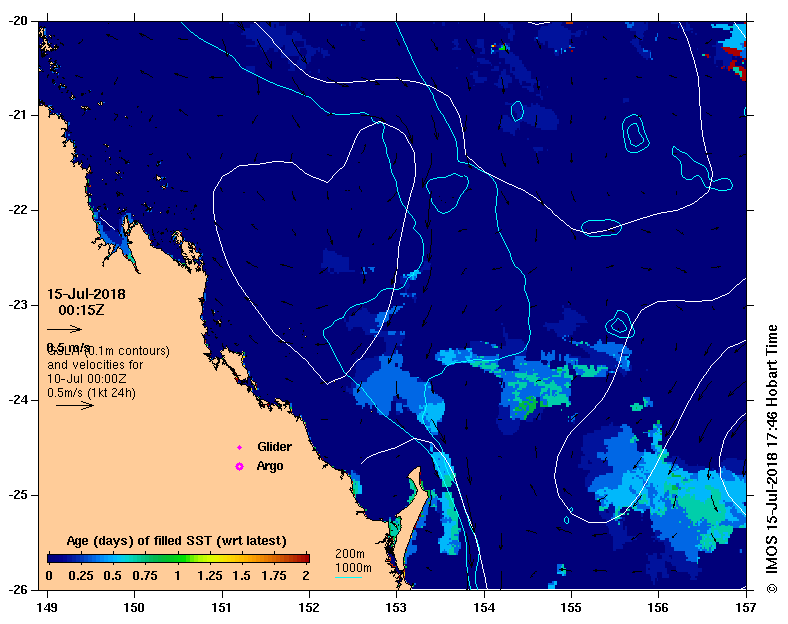Click longitude label '150' on x-axis
Viewport: 788px width, 624px height.
pyautogui.click(x=134, y=607)
